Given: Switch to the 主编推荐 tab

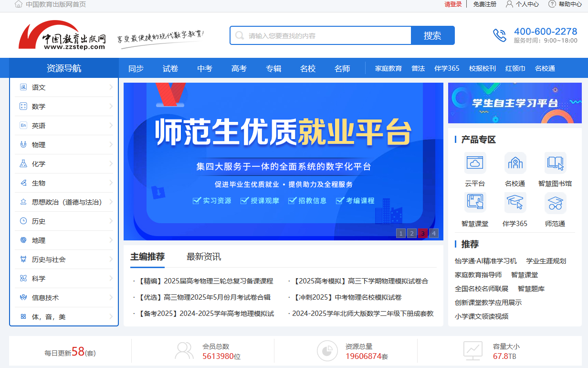Looking at the screenshot, I should pyautogui.click(x=147, y=257).
